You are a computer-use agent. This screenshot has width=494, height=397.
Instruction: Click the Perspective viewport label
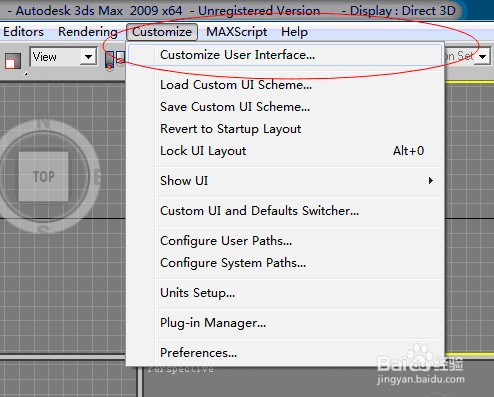180,369
